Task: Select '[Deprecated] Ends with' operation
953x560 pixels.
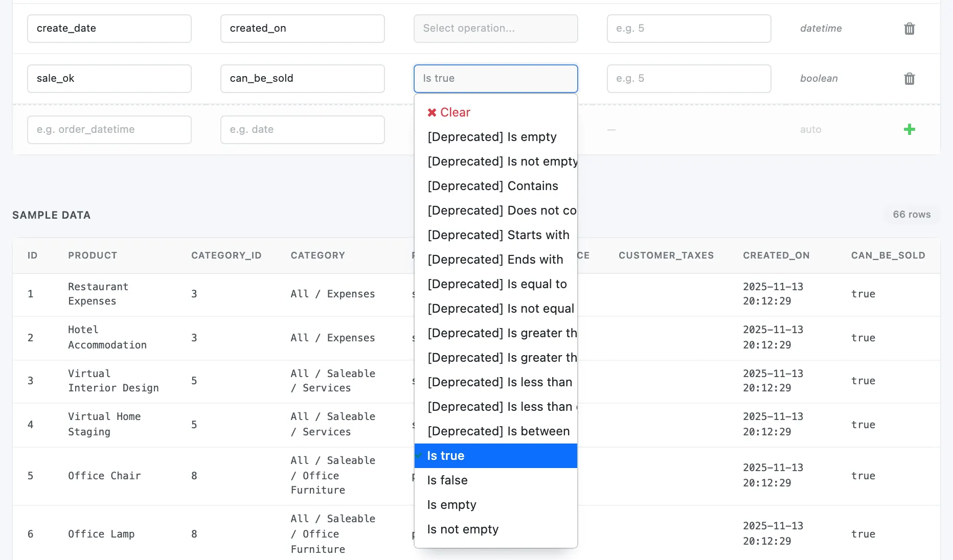Action: 495,260
